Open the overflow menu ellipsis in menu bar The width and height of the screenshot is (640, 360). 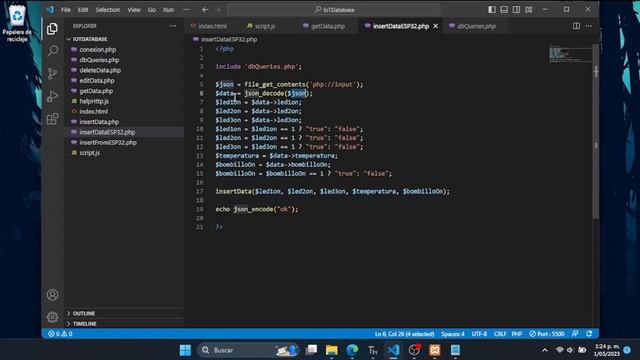[x=186, y=9]
